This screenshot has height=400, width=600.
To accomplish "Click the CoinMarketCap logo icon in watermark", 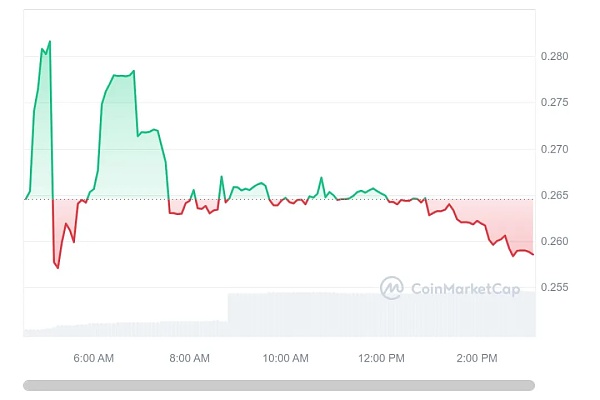I will (x=391, y=288).
